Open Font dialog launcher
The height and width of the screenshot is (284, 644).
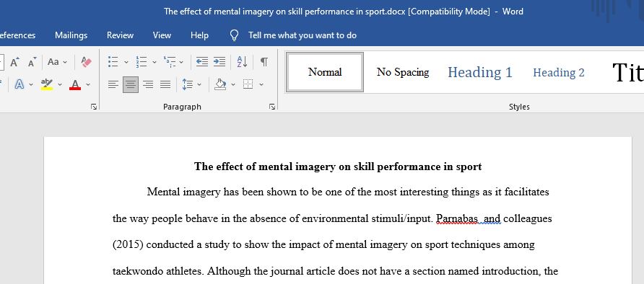pyautogui.click(x=94, y=107)
